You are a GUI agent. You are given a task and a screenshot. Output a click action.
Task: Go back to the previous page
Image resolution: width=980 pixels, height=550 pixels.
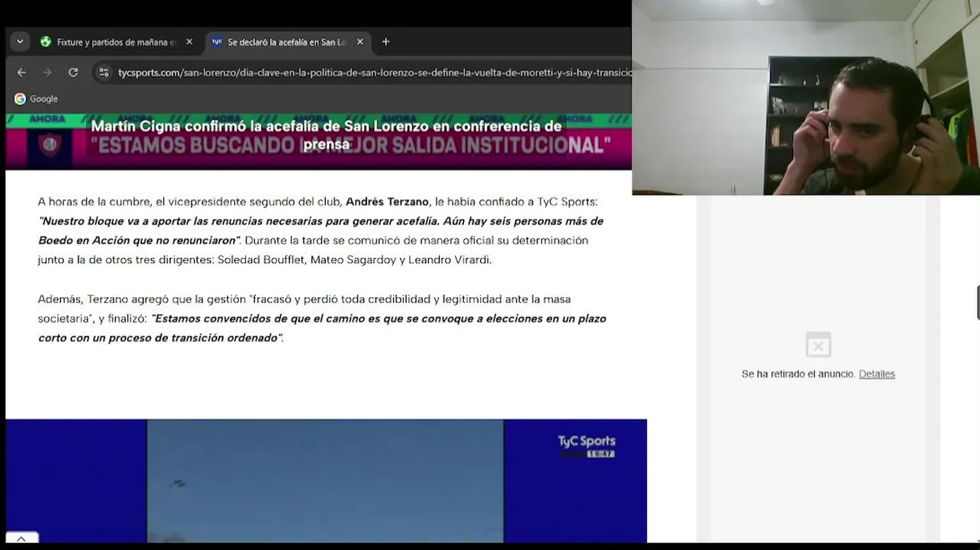[21, 73]
